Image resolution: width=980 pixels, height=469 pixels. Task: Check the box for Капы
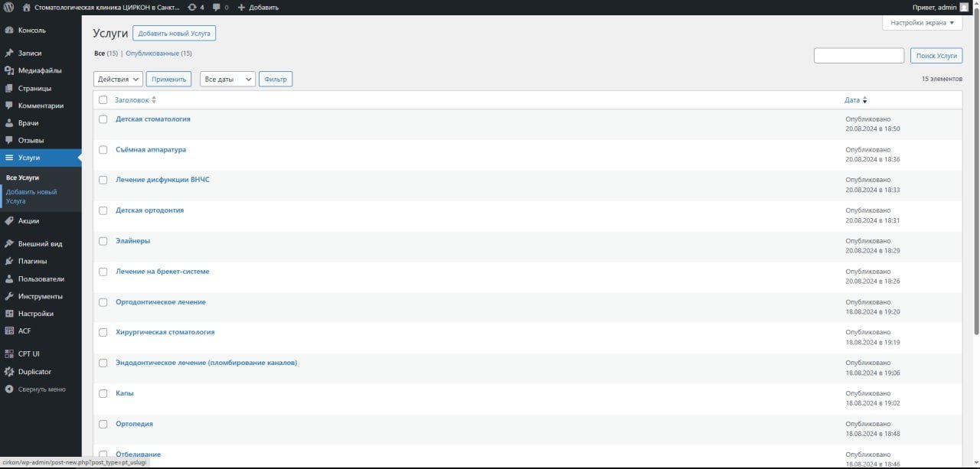103,393
